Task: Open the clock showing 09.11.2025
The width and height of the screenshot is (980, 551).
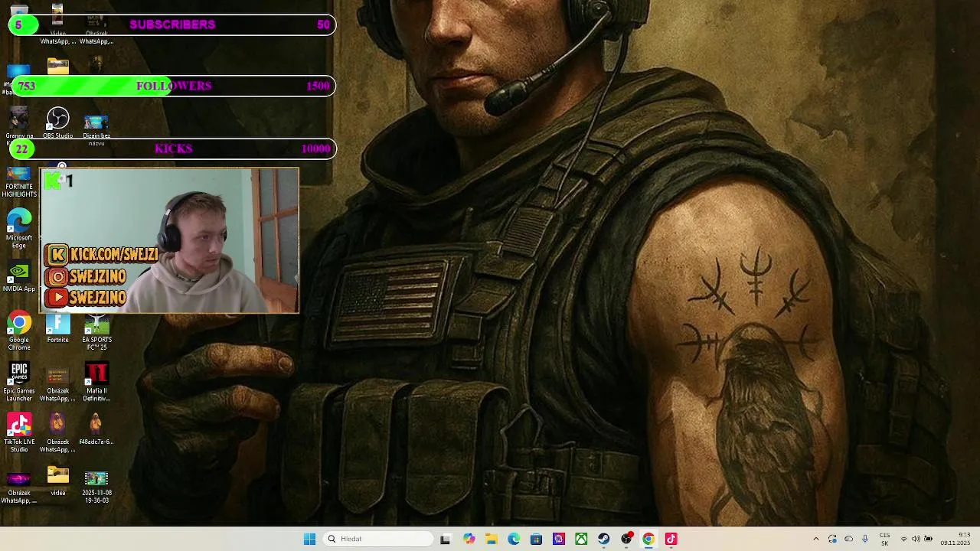Action: coord(955,539)
